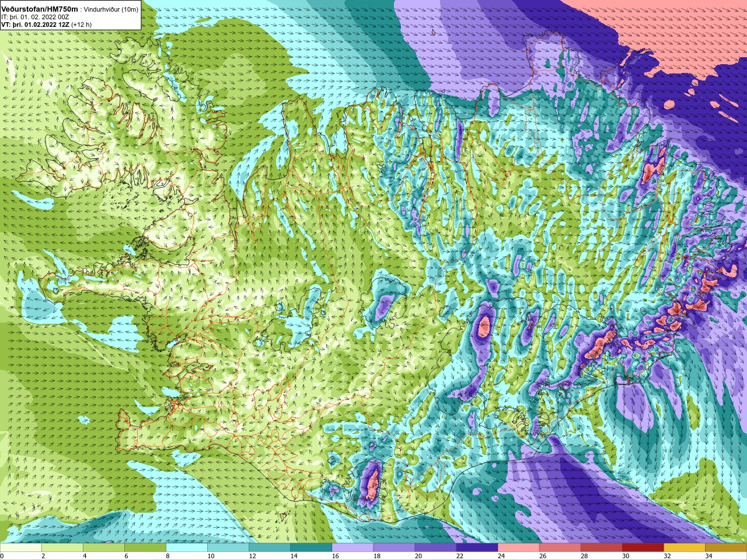Click the legend label '8'
Image resolution: width=747 pixels, height=560 pixels.
coord(167,556)
